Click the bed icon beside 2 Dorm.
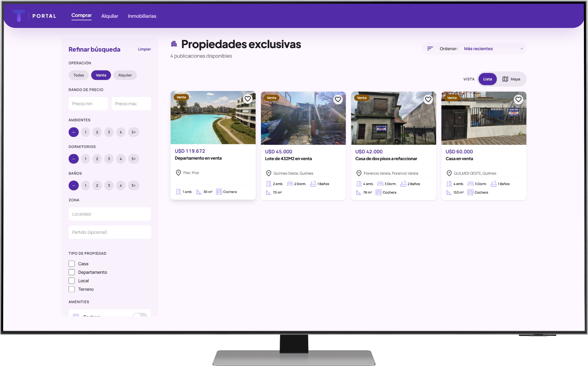 pos(290,184)
